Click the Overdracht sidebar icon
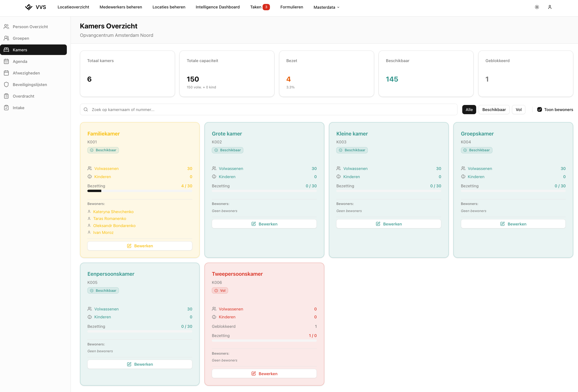The height and width of the screenshot is (392, 578). point(7,96)
